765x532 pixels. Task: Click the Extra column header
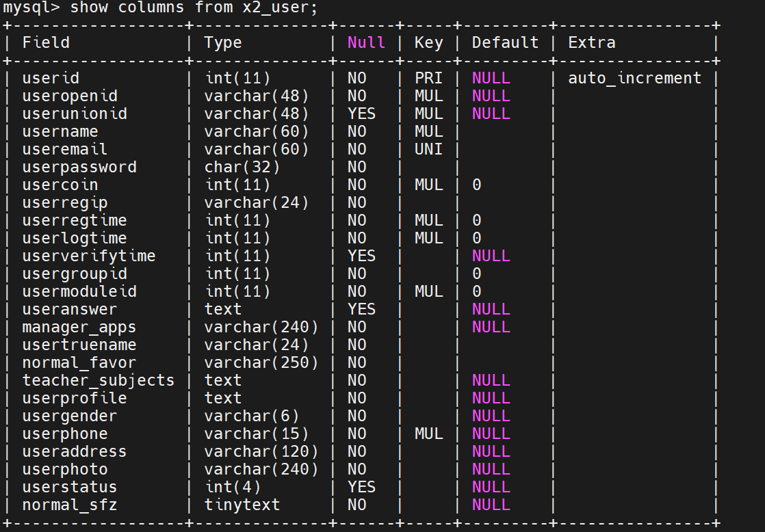[x=591, y=42]
